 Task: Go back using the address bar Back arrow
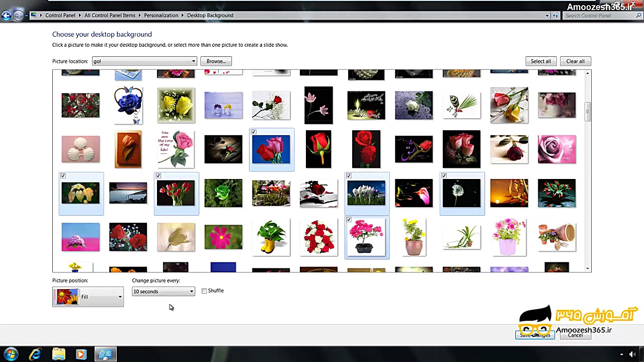click(6, 16)
